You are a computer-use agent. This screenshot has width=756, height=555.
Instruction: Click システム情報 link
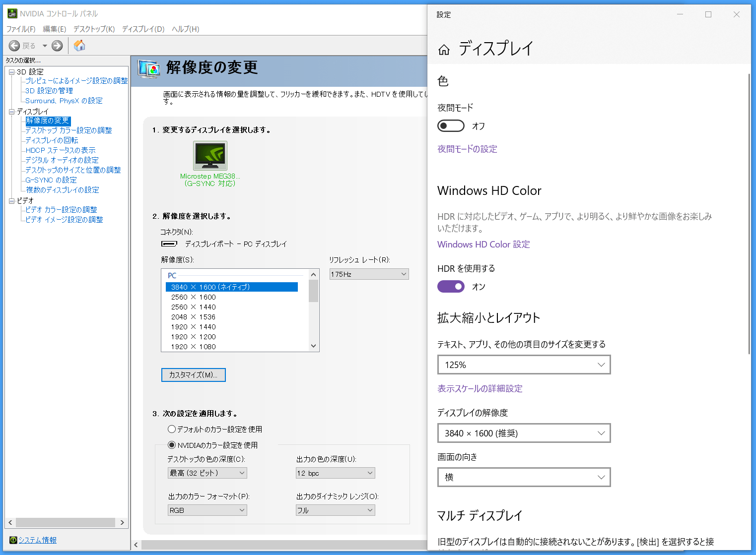tap(38, 540)
